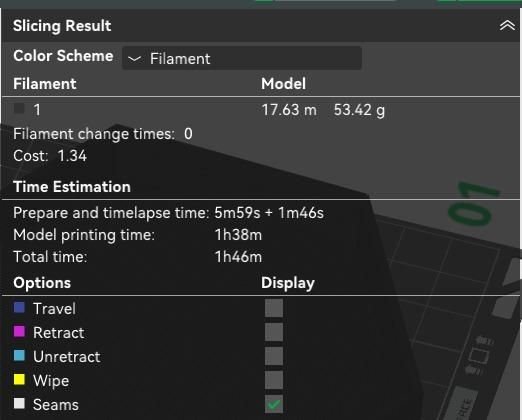Screen dimensions: 522x420
Task: Collapse the Slicing Result panel
Action: (507, 25)
